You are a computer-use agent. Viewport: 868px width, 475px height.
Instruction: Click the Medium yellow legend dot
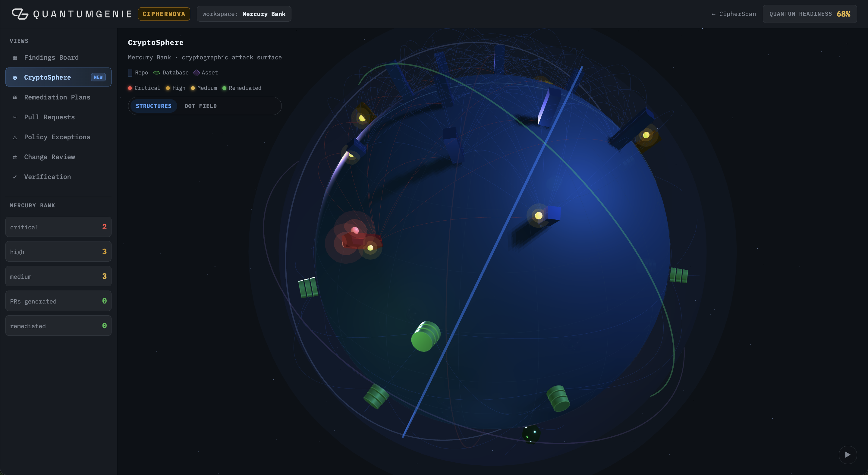[x=193, y=88]
